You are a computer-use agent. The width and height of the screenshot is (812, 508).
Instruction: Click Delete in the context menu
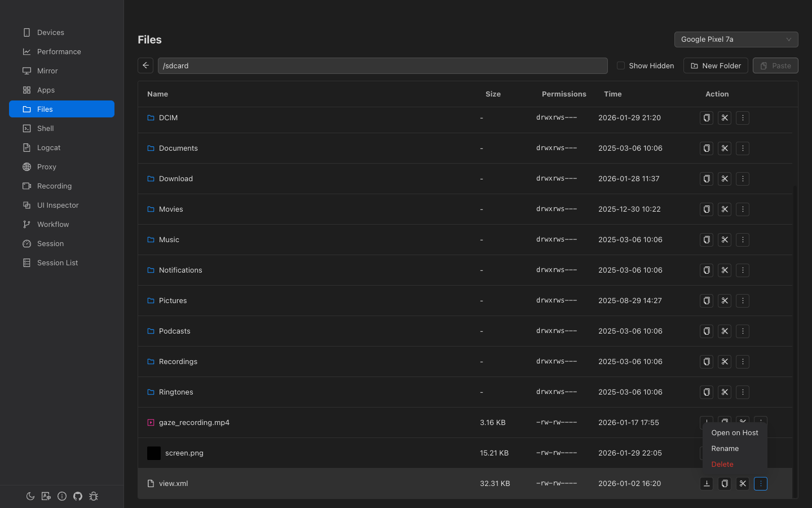coord(722,464)
